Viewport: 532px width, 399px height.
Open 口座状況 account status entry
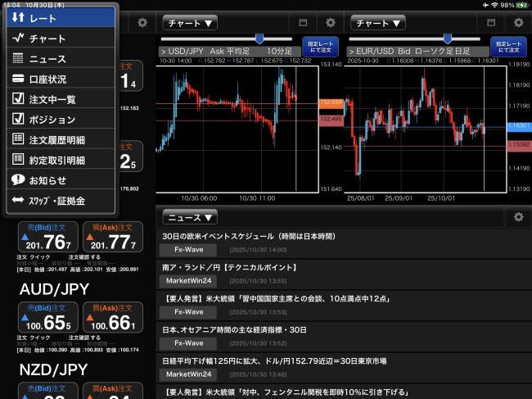pos(61,79)
